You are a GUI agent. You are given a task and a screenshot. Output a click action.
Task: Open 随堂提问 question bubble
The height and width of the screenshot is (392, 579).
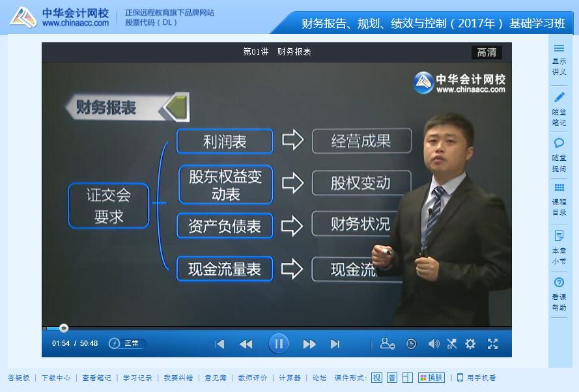559,156
